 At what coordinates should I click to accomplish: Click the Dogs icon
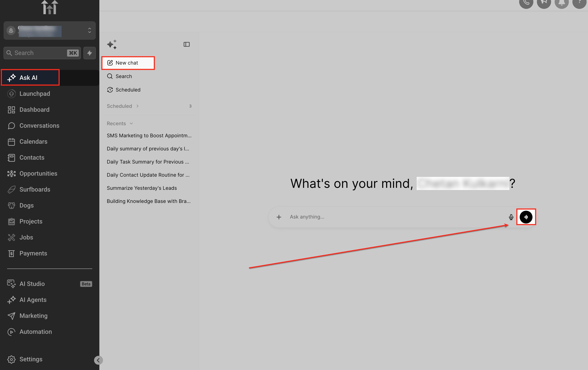pos(11,206)
